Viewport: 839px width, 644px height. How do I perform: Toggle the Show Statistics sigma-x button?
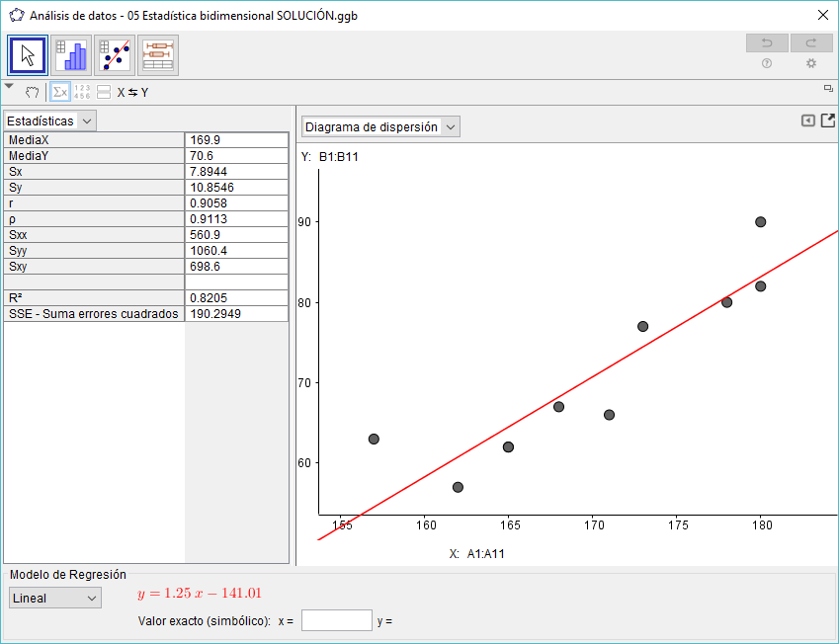pos(60,92)
